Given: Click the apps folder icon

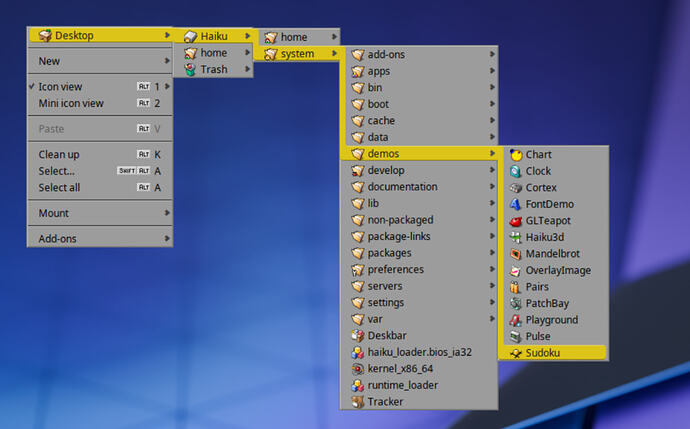Looking at the screenshot, I should (358, 71).
